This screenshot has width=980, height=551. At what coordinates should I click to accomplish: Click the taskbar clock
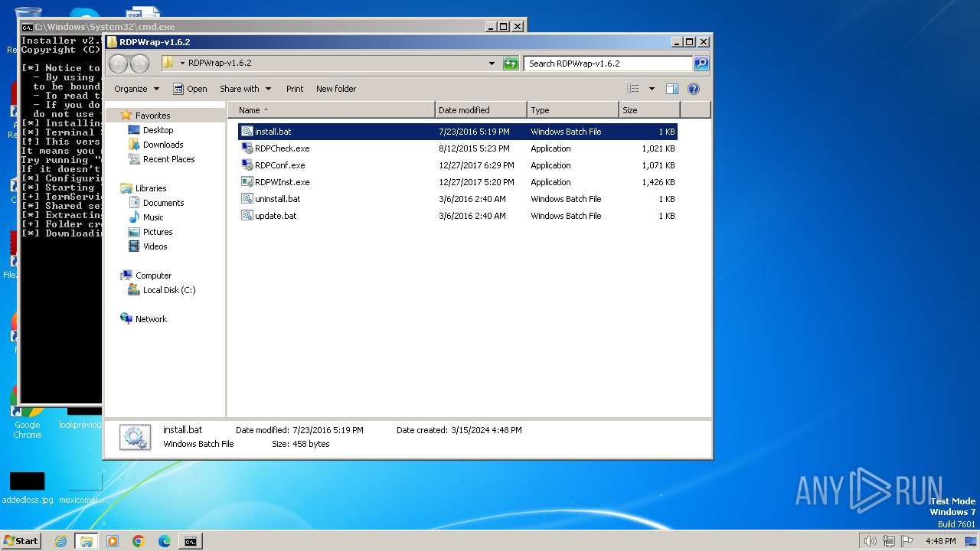940,541
